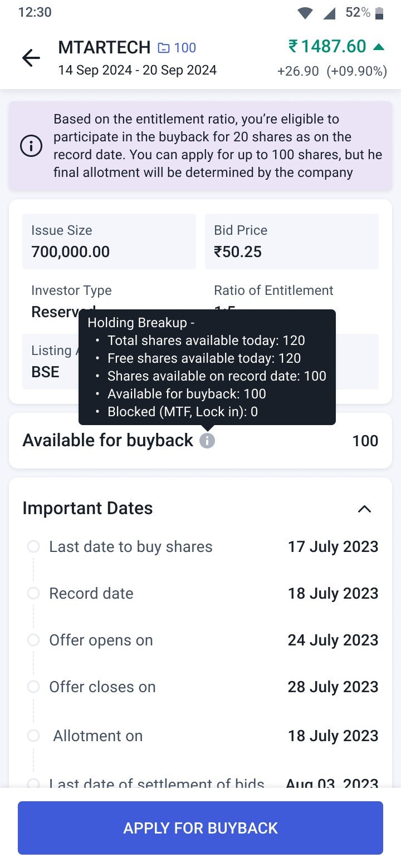The width and height of the screenshot is (401, 868).
Task: Collapse the Important Dates section
Action: click(x=364, y=509)
